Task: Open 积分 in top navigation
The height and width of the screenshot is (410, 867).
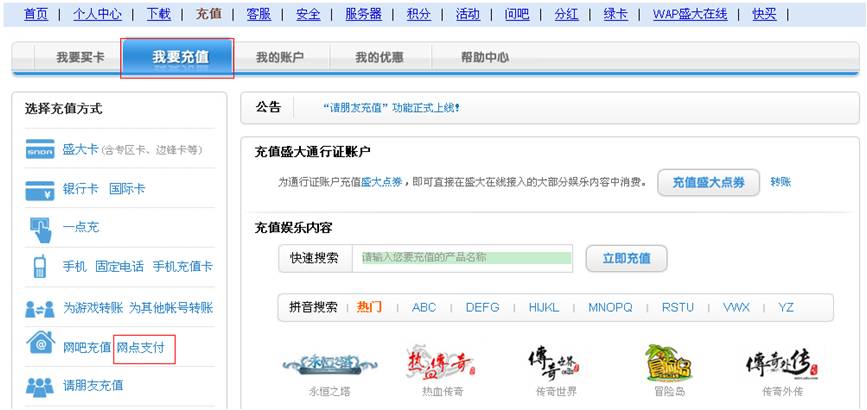Action: pos(419,14)
